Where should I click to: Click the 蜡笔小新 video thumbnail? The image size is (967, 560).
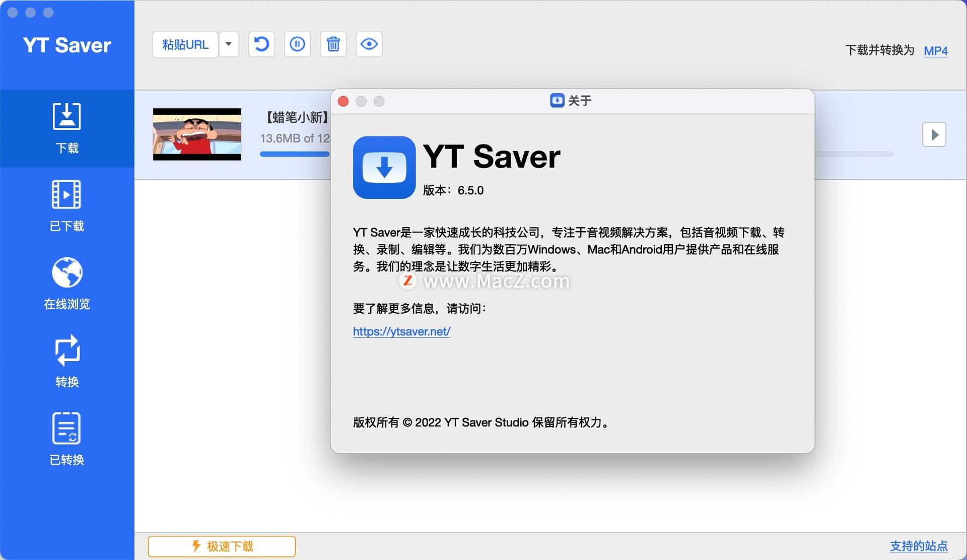[x=197, y=134]
